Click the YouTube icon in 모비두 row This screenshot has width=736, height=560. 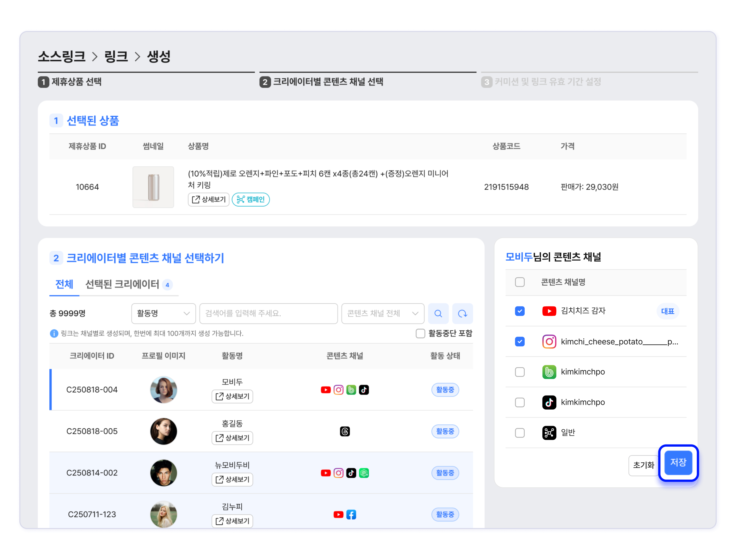326,390
